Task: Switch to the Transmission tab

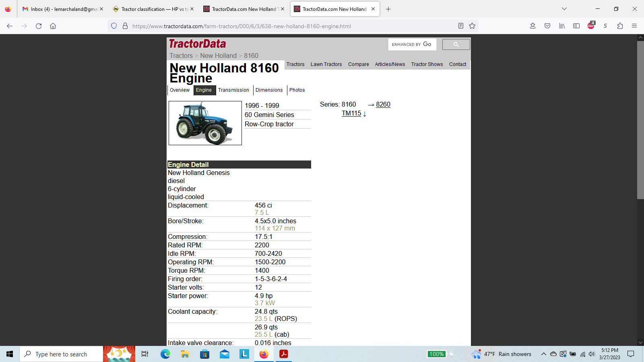Action: [233, 90]
